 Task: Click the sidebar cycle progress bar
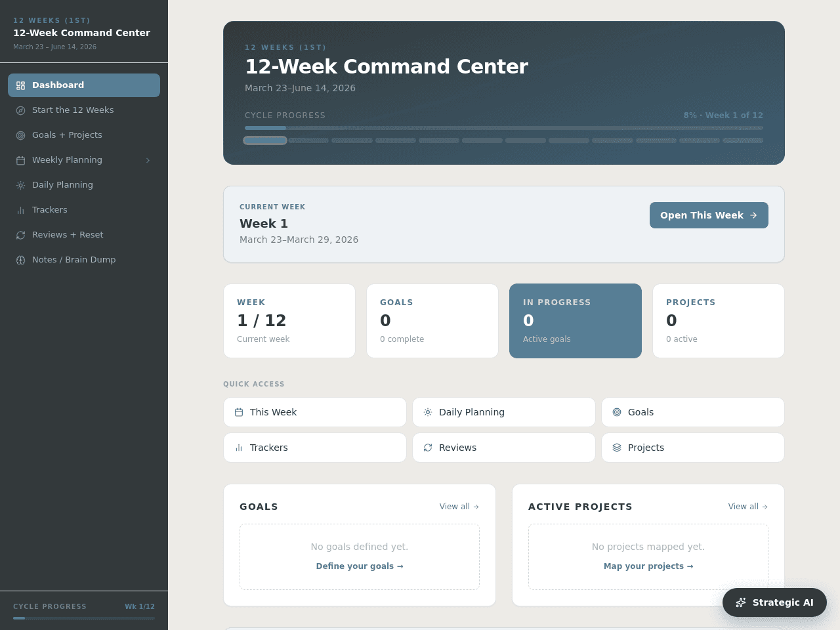click(x=84, y=618)
